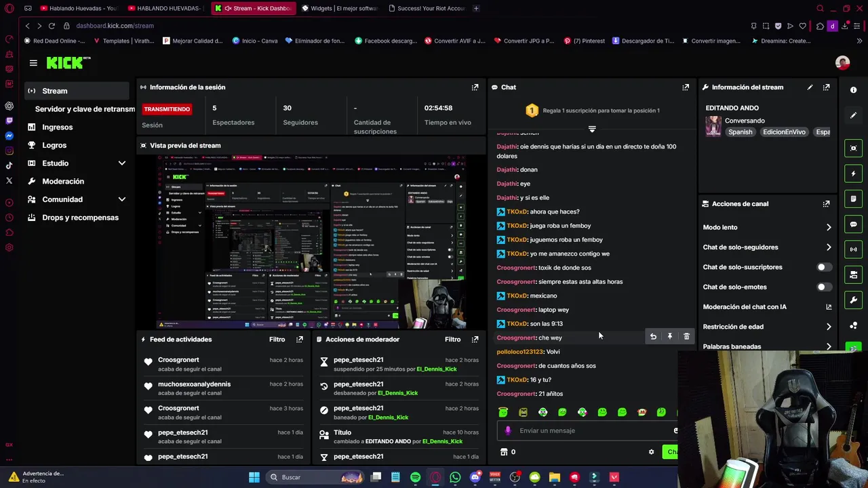The width and height of the screenshot is (868, 488).
Task: Open the Windows Start button
Action: point(254,477)
